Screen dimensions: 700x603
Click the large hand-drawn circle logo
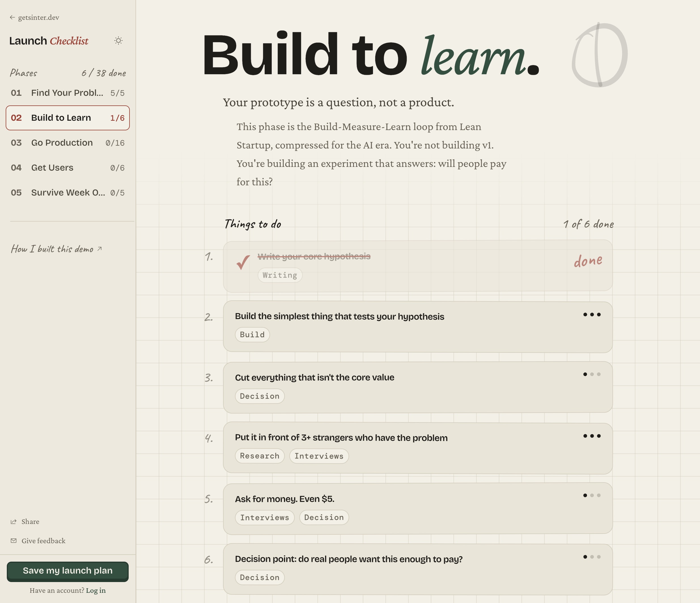599,55
